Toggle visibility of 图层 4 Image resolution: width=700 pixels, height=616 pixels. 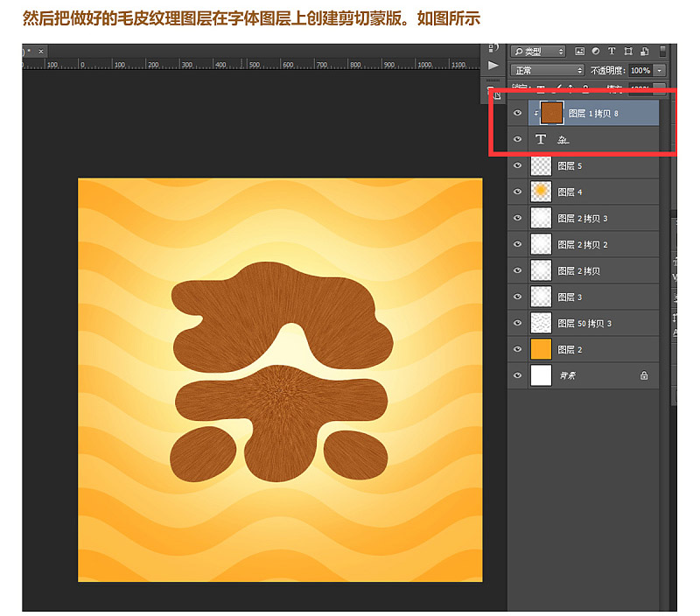(517, 192)
